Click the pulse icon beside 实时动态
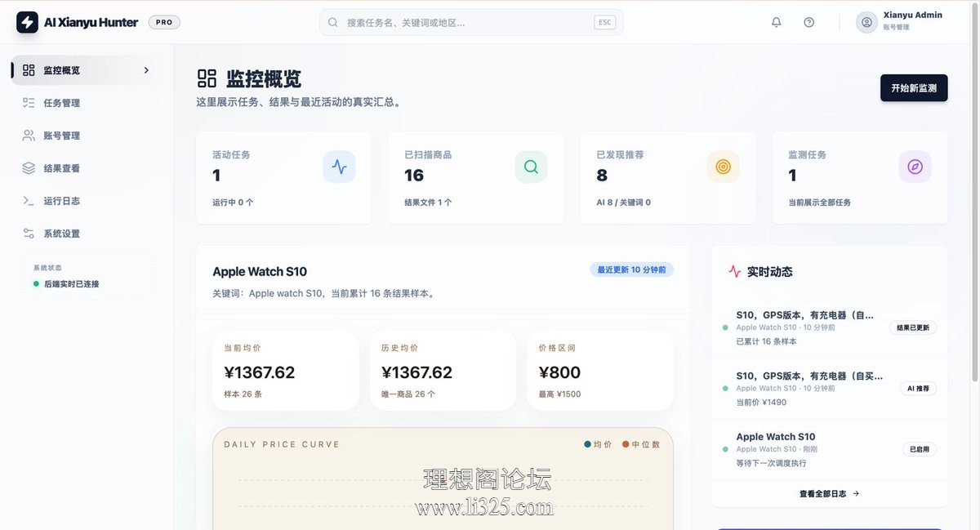 pyautogui.click(x=734, y=272)
